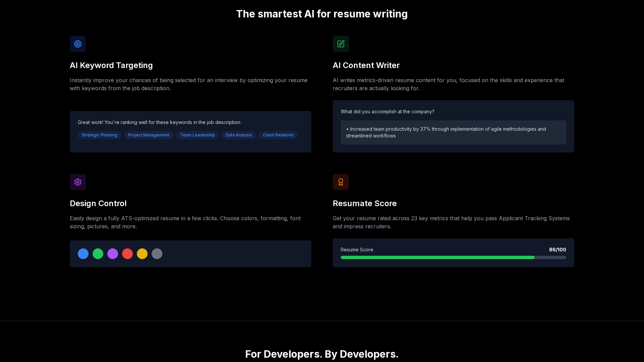Click the orange award Resumate Score icon
Image resolution: width=644 pixels, height=362 pixels.
(x=341, y=182)
